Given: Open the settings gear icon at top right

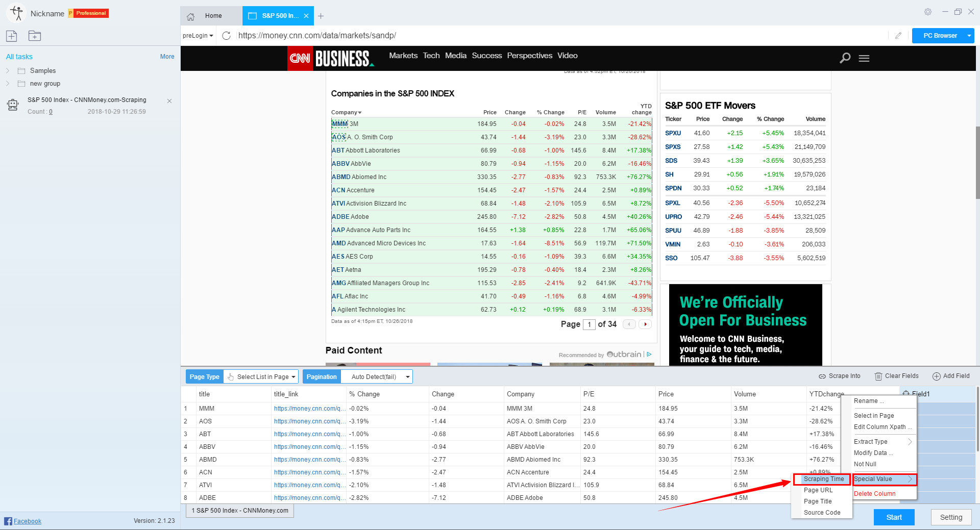Looking at the screenshot, I should (928, 12).
